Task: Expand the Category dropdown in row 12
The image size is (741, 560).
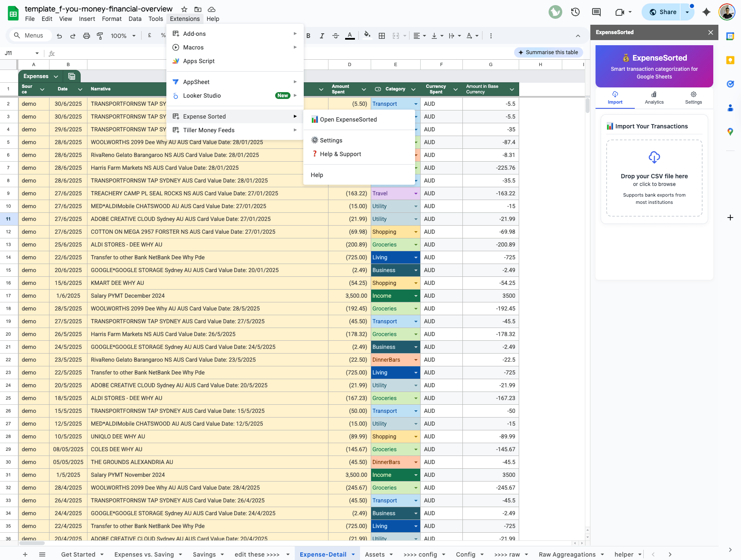Action: pyautogui.click(x=416, y=232)
